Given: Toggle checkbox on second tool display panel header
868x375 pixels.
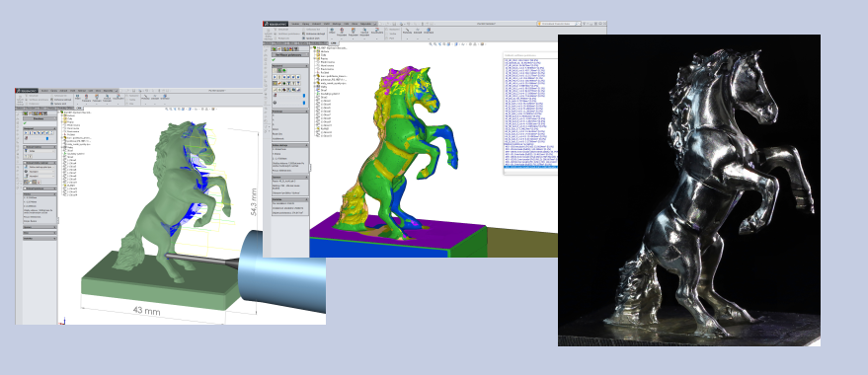Looking at the screenshot, I should click(x=25, y=163).
